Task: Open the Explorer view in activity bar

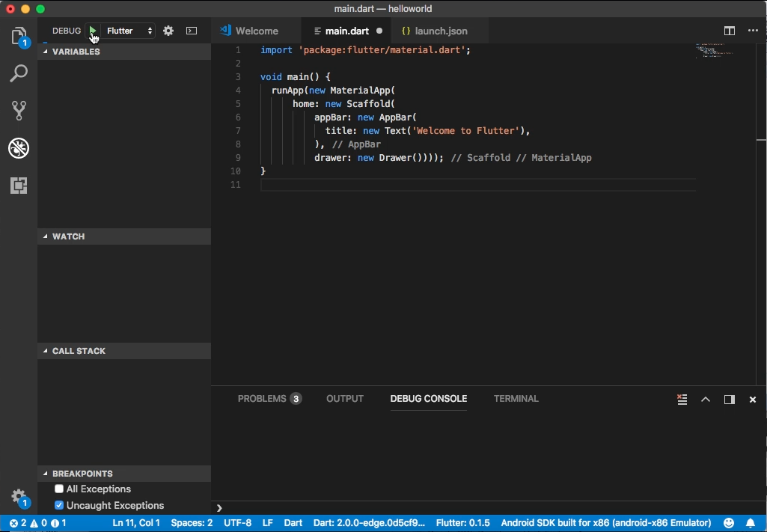Action: pyautogui.click(x=19, y=37)
